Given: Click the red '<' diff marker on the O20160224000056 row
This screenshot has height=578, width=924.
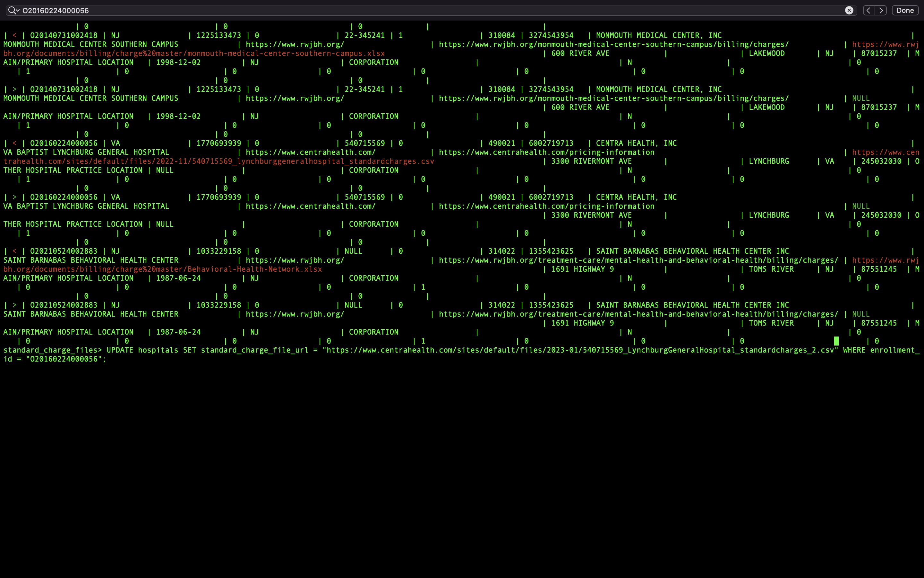Looking at the screenshot, I should (14, 143).
